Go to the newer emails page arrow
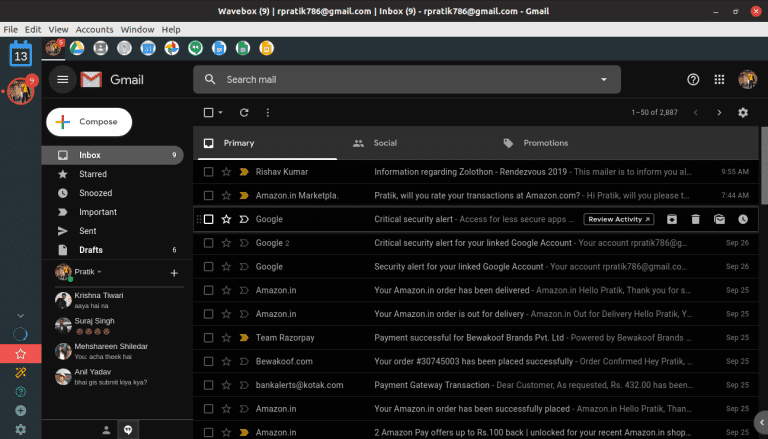 click(696, 113)
